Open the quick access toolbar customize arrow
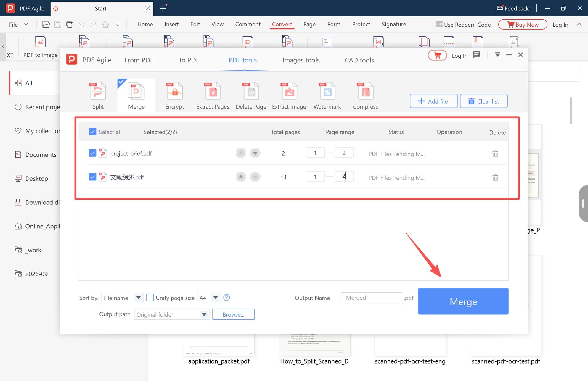Viewport: 588px width, 381px height. click(x=118, y=25)
